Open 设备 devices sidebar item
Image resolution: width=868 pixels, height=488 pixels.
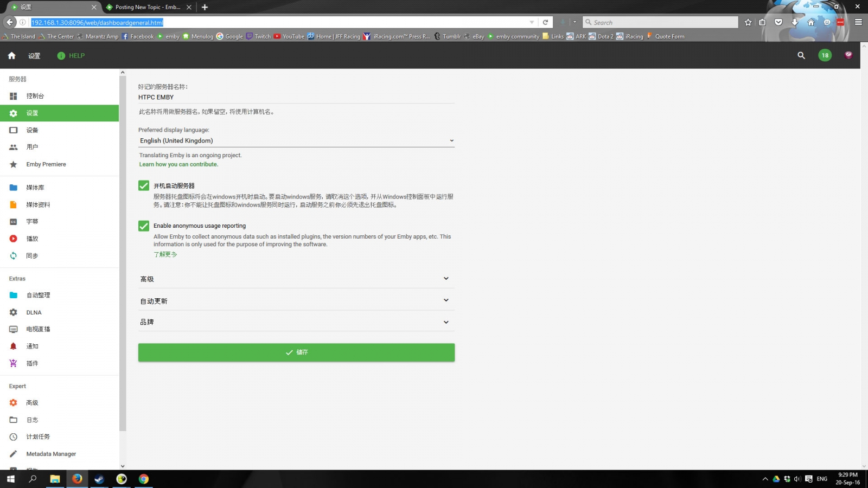pos(60,130)
